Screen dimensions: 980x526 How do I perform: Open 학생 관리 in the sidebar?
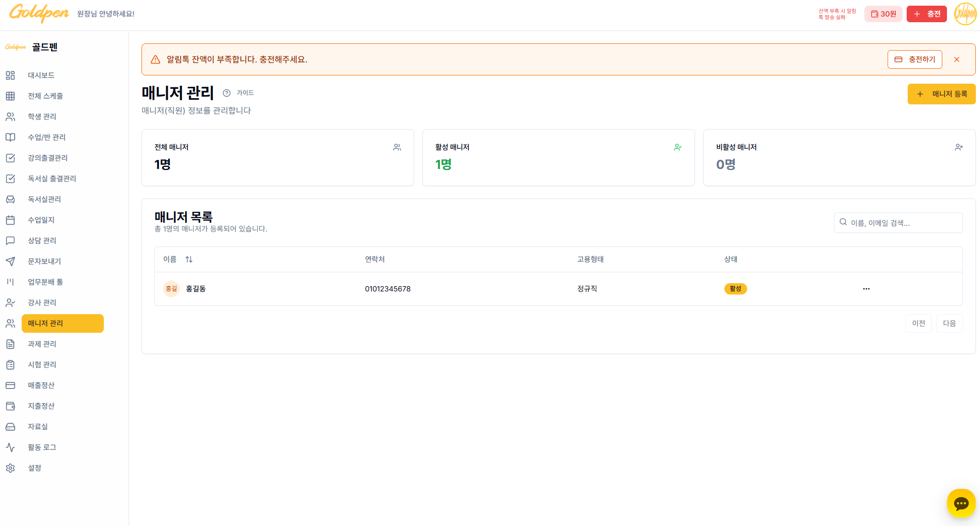[x=42, y=117]
